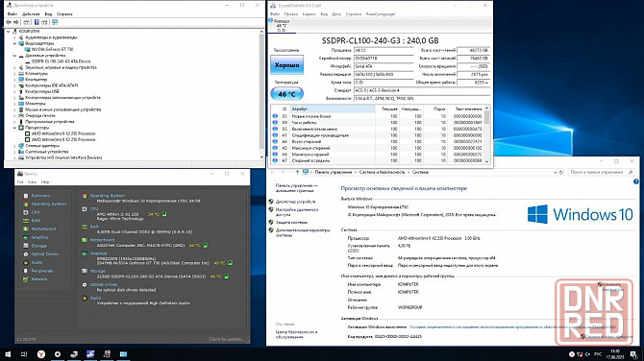Open the Действие menu in Device Manager
The height and width of the screenshot is (361, 644).
coord(31,14)
